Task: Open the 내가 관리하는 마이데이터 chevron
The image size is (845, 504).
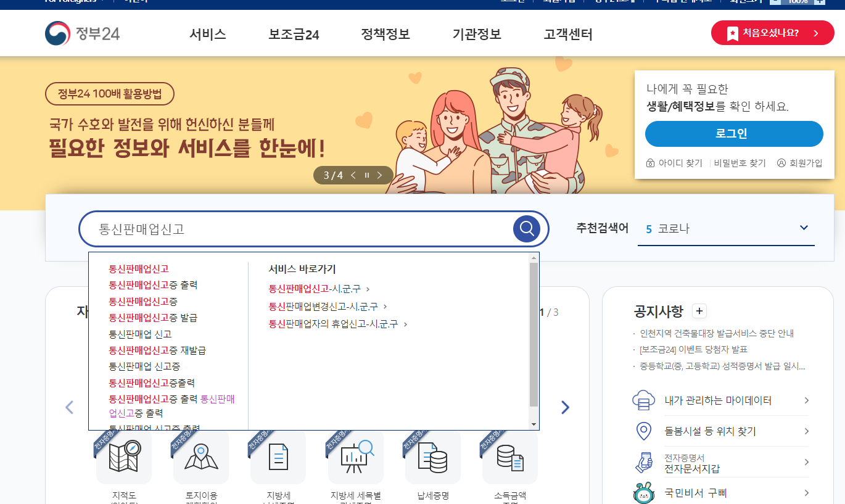Action: pos(806,400)
